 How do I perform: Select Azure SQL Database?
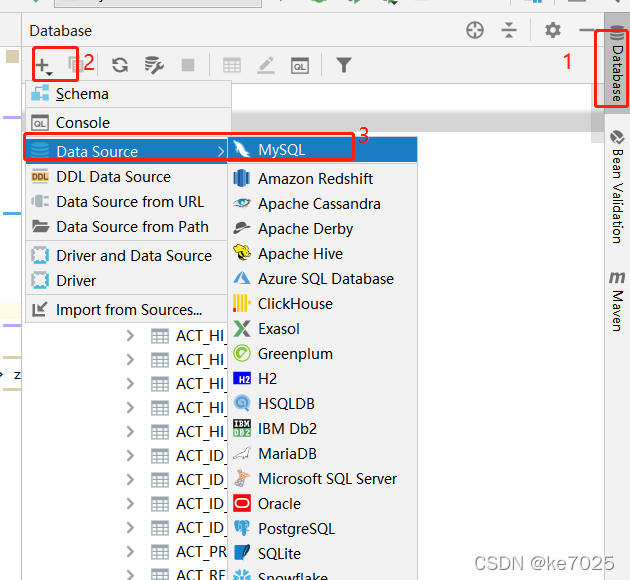tap(323, 278)
